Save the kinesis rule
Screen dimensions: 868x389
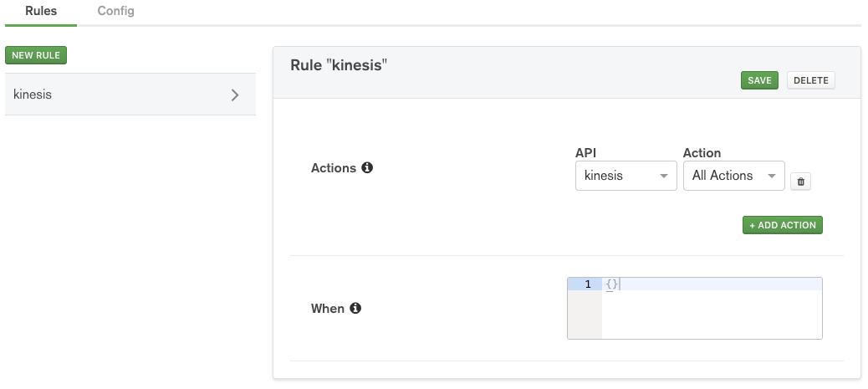pyautogui.click(x=759, y=80)
